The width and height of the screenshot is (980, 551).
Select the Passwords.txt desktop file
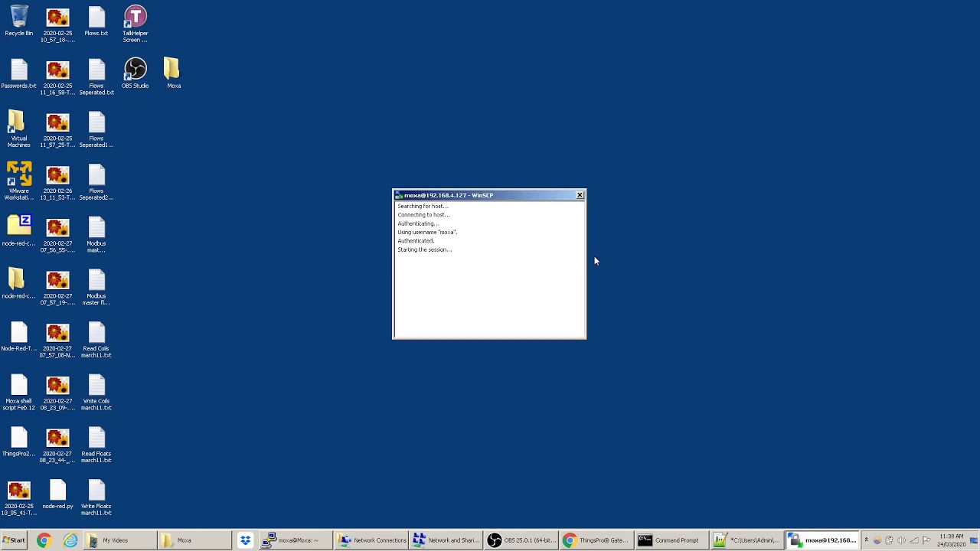click(19, 74)
